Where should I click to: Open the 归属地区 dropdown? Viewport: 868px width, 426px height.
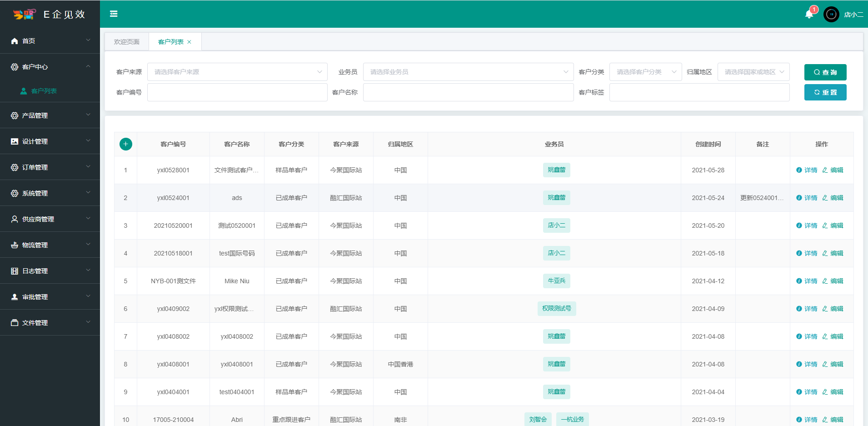[x=753, y=72]
